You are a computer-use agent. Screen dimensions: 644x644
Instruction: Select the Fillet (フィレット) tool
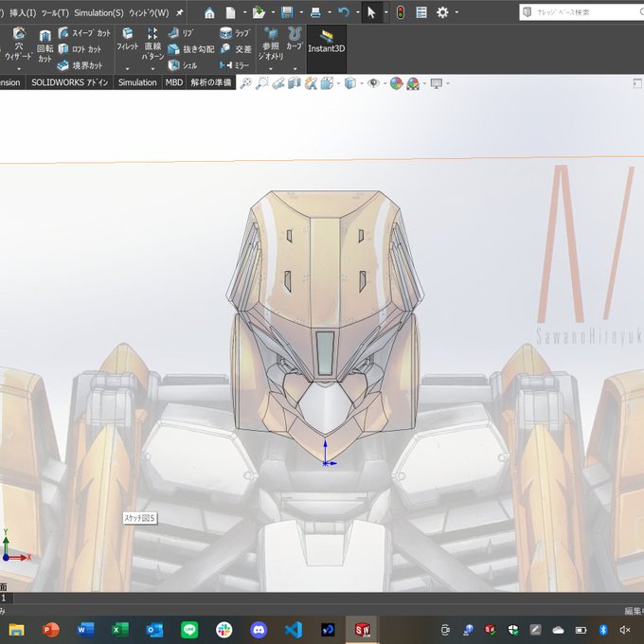point(127,40)
